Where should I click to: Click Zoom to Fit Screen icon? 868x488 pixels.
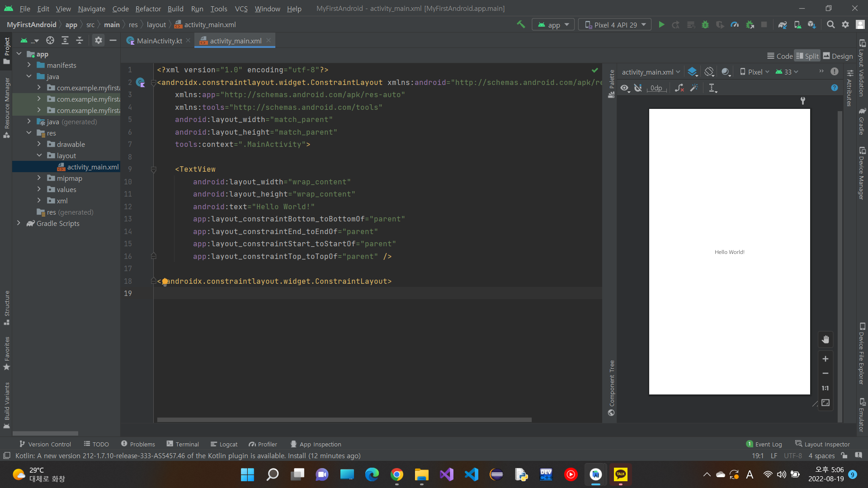coord(826,403)
